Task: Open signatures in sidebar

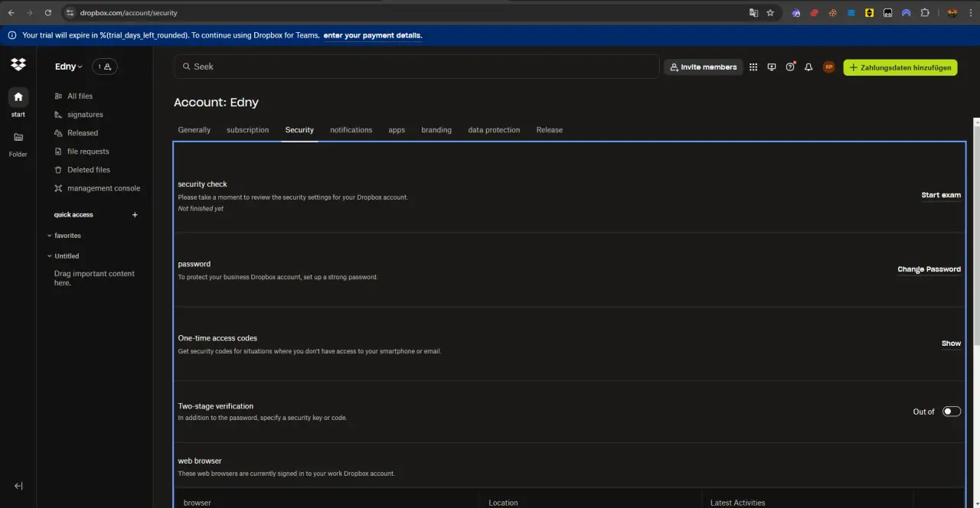Action: click(x=85, y=115)
